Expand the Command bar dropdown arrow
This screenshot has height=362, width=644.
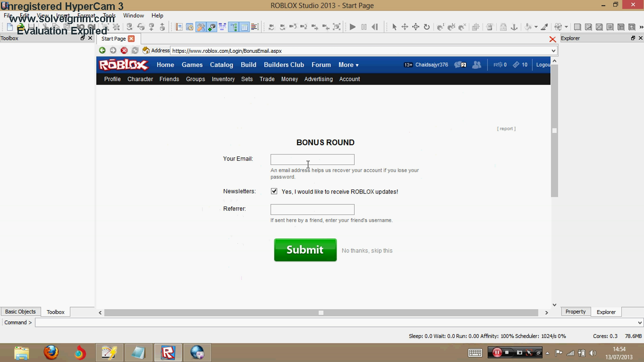(639, 323)
